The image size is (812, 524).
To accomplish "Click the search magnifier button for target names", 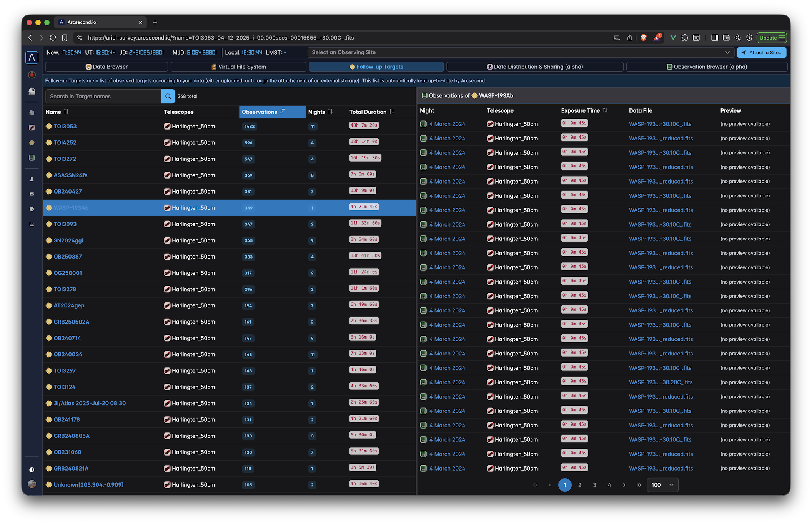I will (x=168, y=96).
